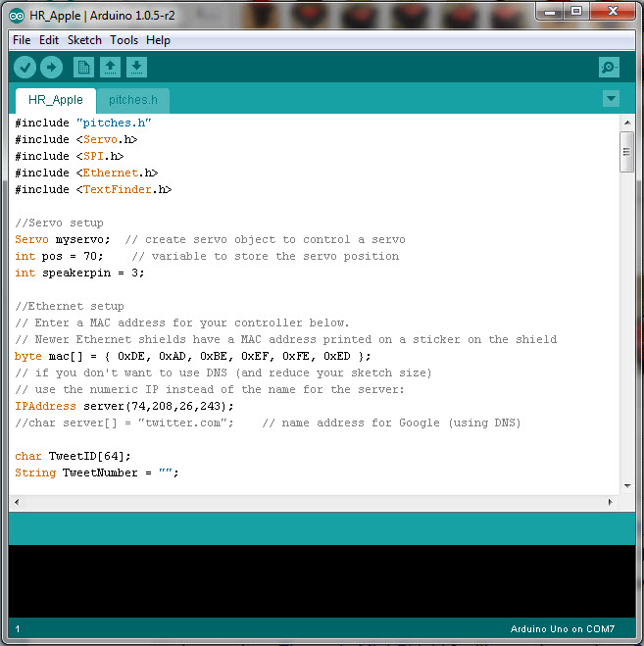
Task: Upload the sketch with the arrow button
Action: click(52, 68)
